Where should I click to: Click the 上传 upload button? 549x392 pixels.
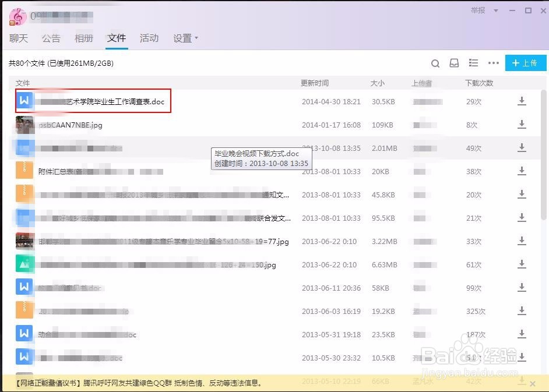point(525,63)
